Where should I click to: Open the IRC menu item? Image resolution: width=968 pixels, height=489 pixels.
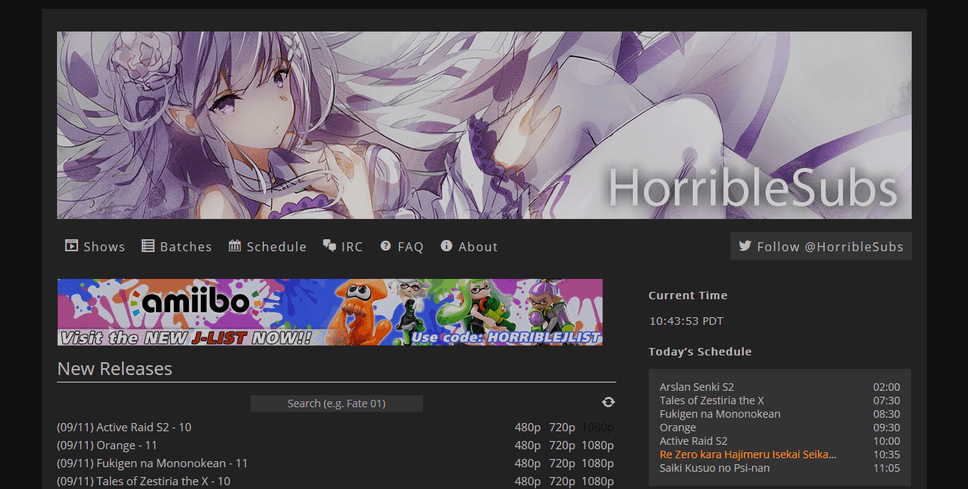point(343,246)
